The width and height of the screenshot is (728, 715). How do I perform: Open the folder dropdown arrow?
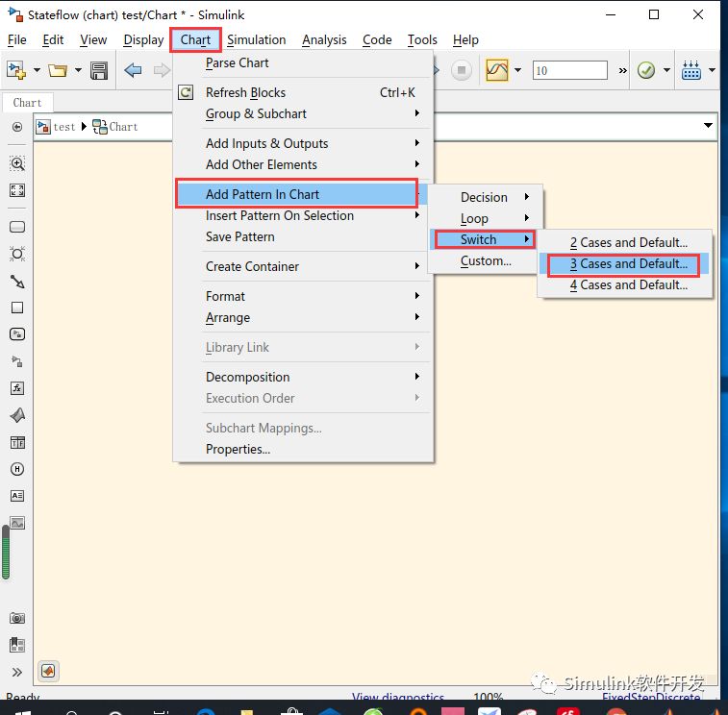78,70
